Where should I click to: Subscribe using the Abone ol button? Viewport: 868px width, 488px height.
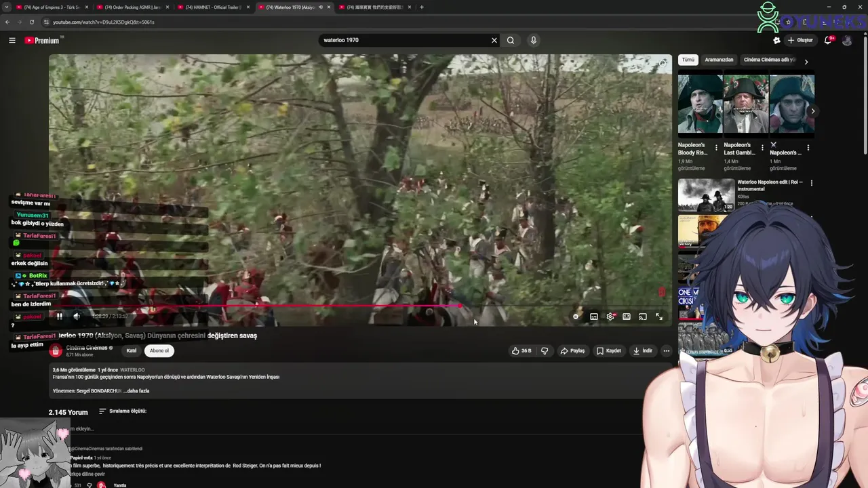[x=159, y=350]
